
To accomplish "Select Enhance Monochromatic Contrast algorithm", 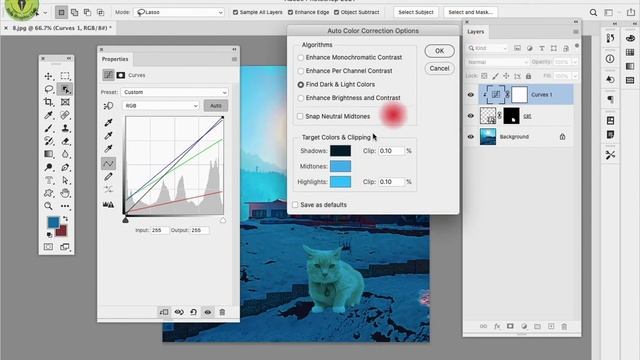I will (350, 58).
